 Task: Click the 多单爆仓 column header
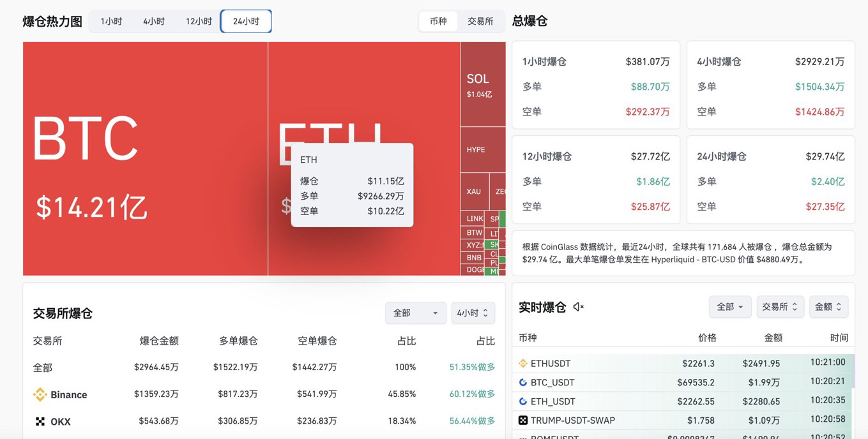[x=238, y=341]
